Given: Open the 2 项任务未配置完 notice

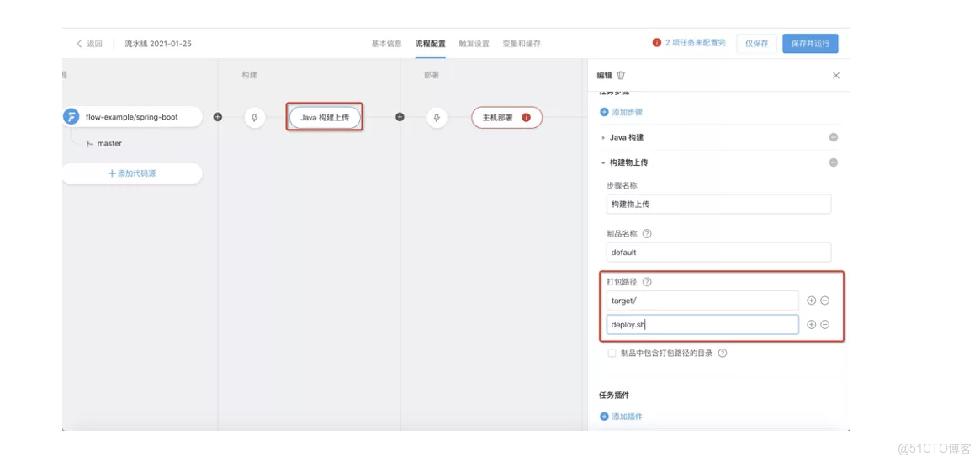Looking at the screenshot, I should [x=695, y=43].
